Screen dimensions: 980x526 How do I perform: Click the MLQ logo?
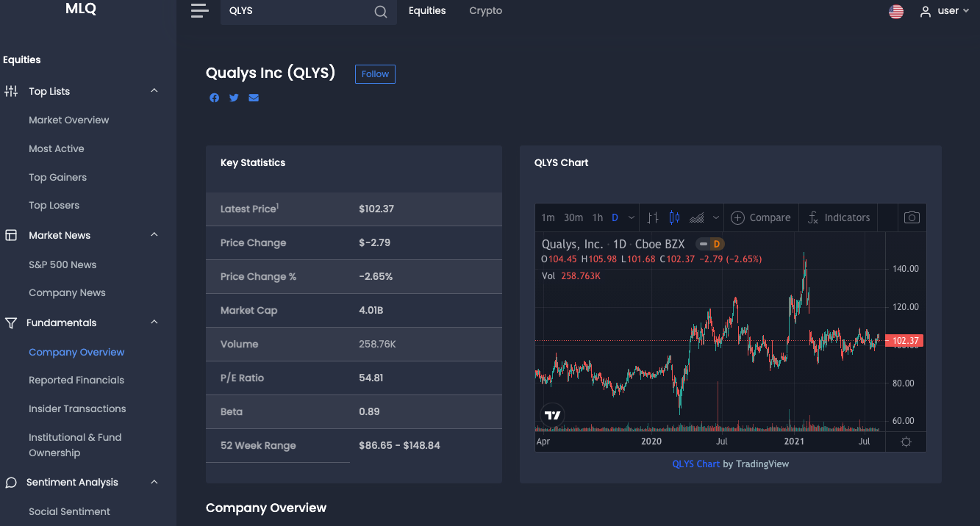pyautogui.click(x=81, y=9)
